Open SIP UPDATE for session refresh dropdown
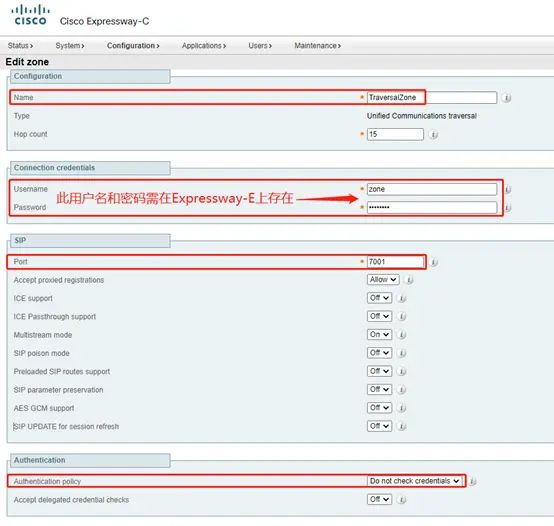The width and height of the screenshot is (554, 526). pyautogui.click(x=379, y=426)
